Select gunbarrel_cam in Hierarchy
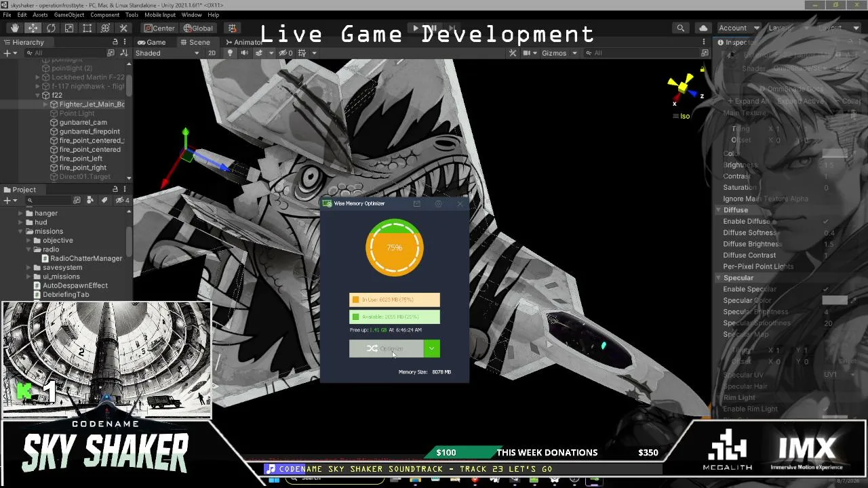Viewport: 868px width, 488px height. pyautogui.click(x=83, y=123)
